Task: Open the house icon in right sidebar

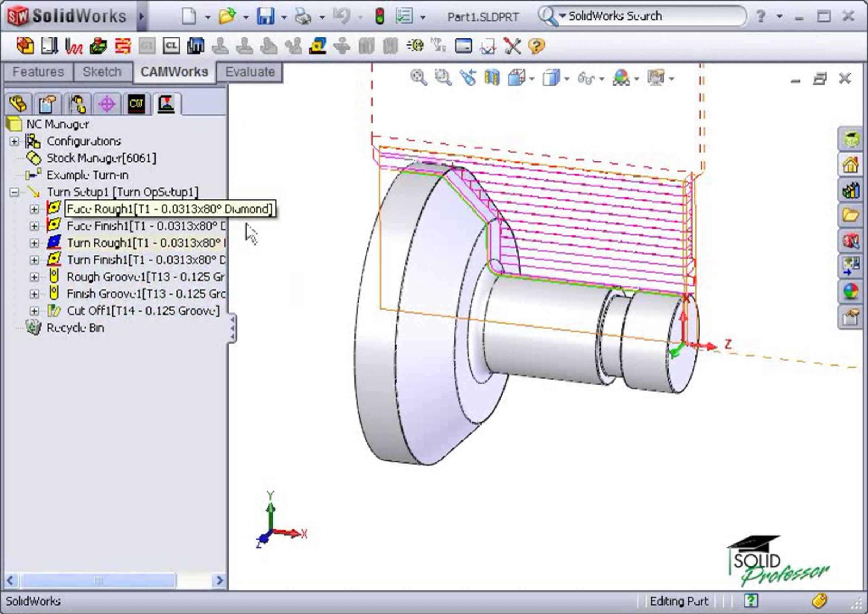Action: click(851, 165)
